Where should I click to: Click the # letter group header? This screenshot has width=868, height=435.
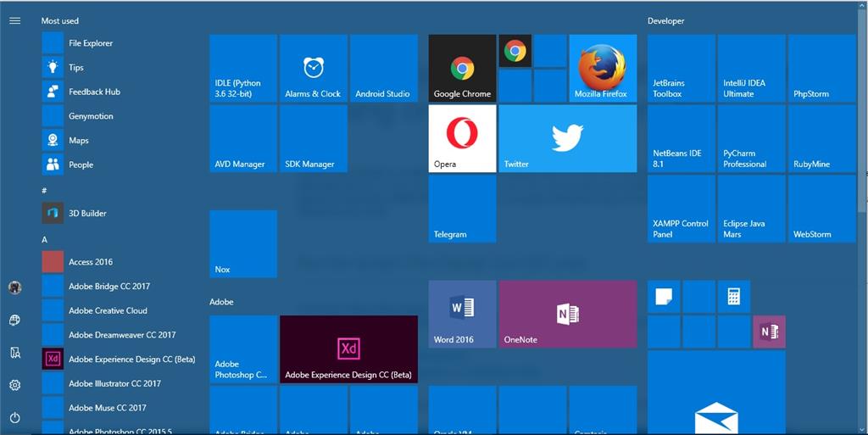point(44,191)
